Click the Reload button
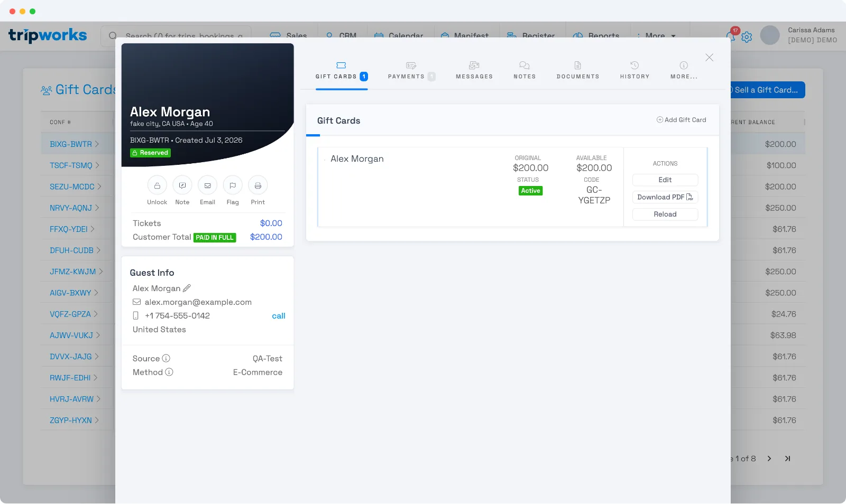Viewport: 846px width, 504px height. click(x=665, y=214)
